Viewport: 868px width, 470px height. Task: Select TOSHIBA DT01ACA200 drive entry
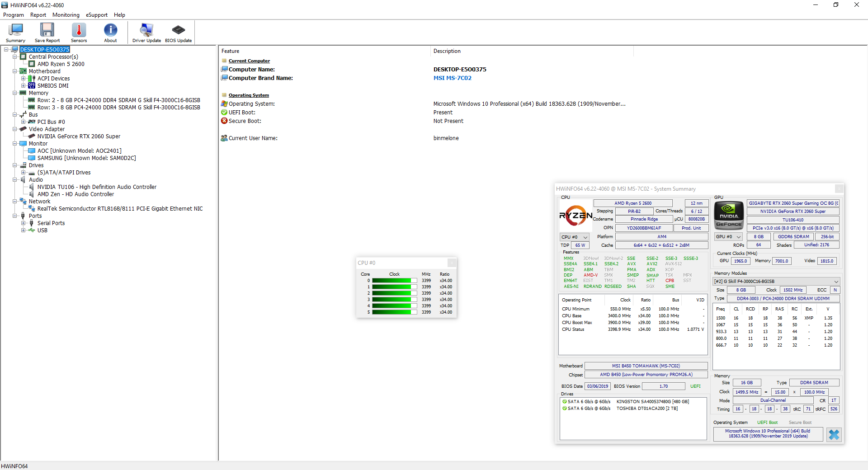(620, 409)
